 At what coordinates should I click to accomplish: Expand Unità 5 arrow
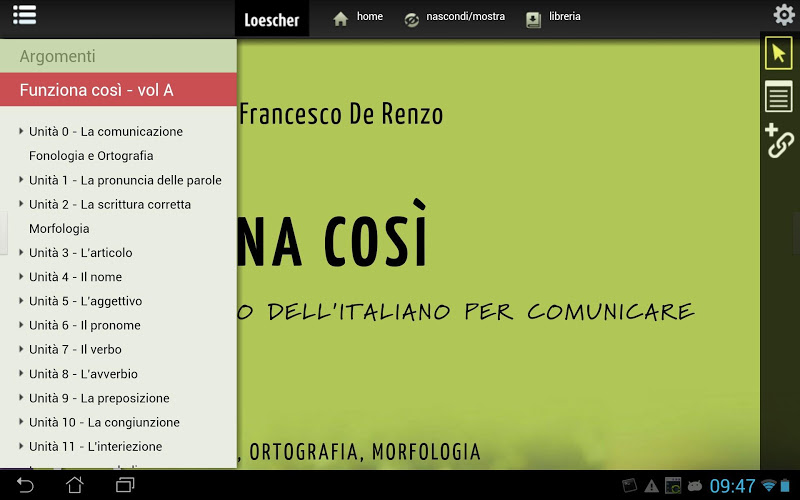[x=21, y=301]
